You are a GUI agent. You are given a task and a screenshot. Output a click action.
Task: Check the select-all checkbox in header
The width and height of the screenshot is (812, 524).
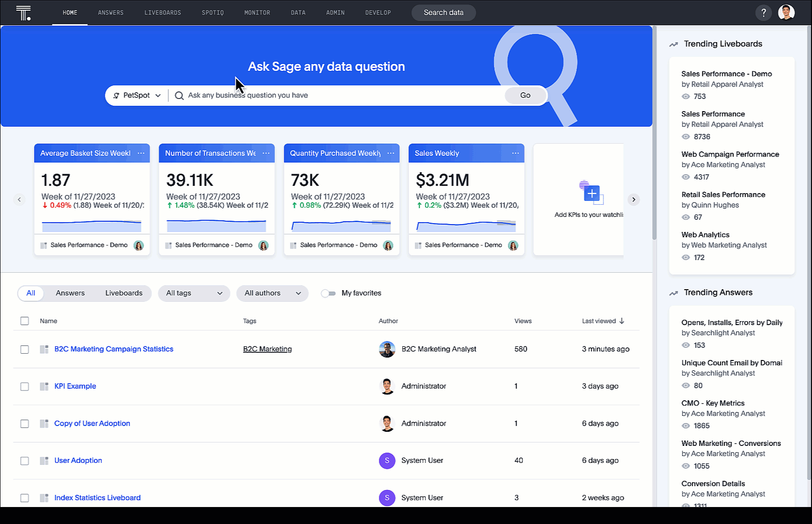click(x=25, y=321)
